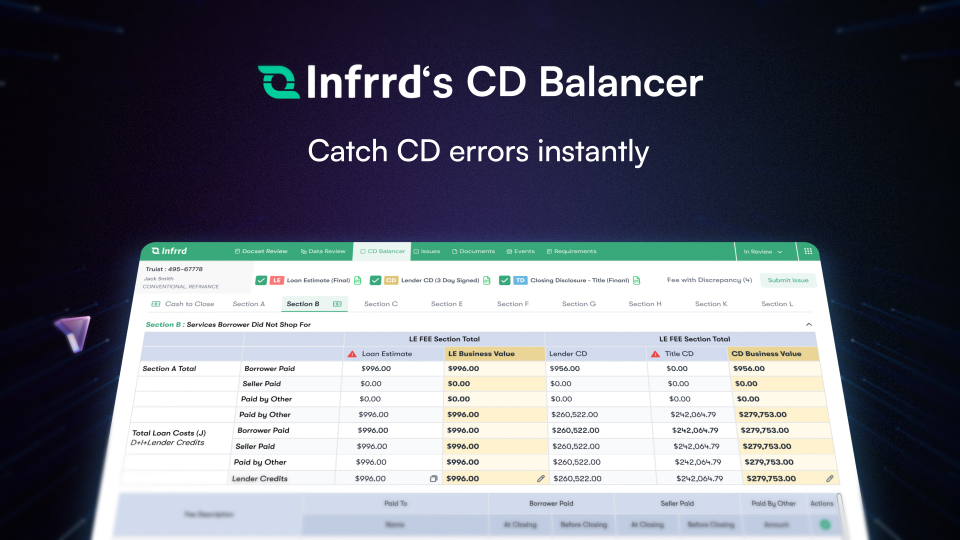Open the Docset Review tab
960x540 pixels.
pyautogui.click(x=261, y=251)
